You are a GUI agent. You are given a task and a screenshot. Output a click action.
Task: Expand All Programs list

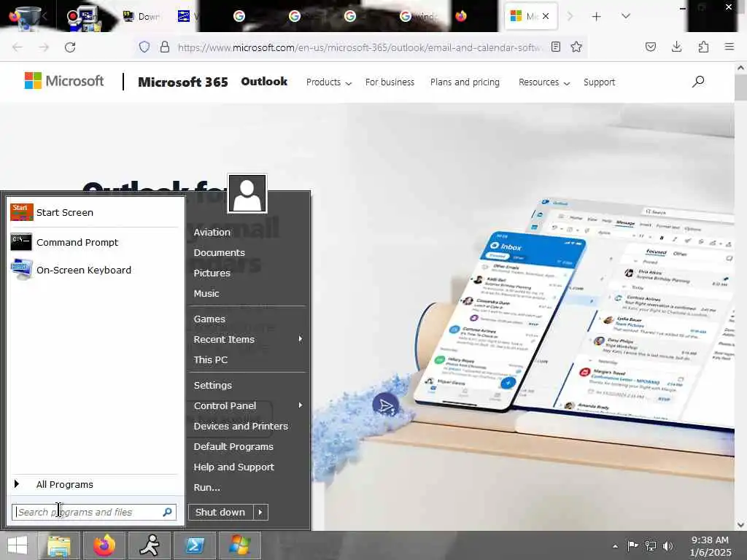tap(94, 484)
